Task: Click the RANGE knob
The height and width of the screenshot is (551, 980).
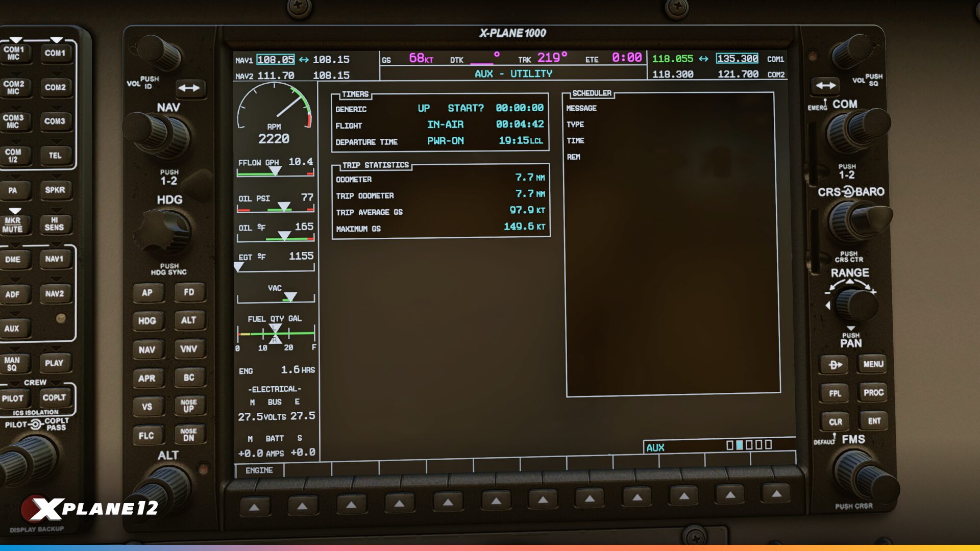Action: (856, 304)
